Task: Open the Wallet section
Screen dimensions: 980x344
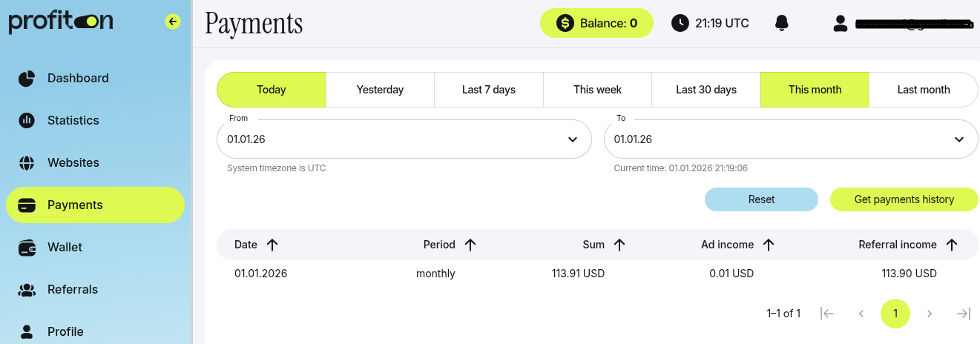Action: (x=65, y=247)
